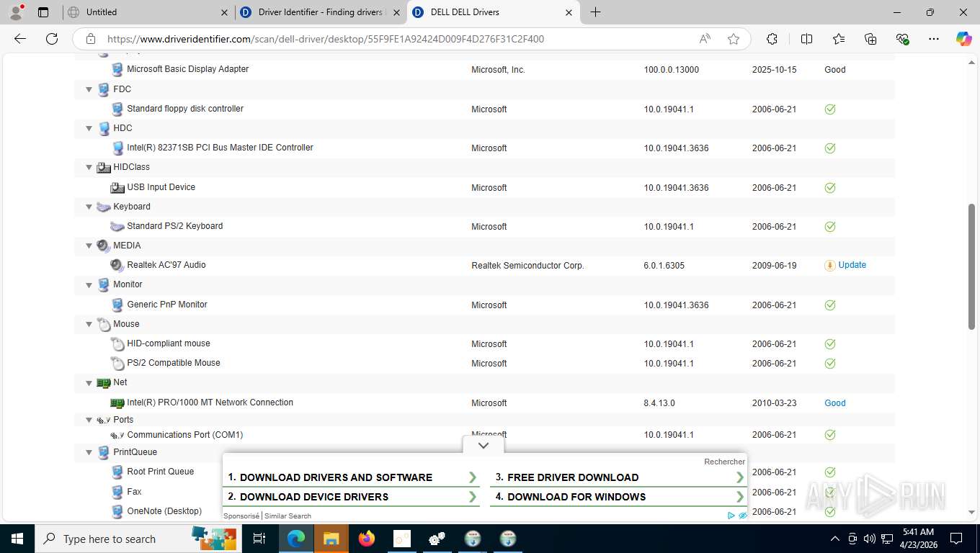The width and height of the screenshot is (980, 553).
Task: Refresh the current page
Action: (x=51, y=39)
